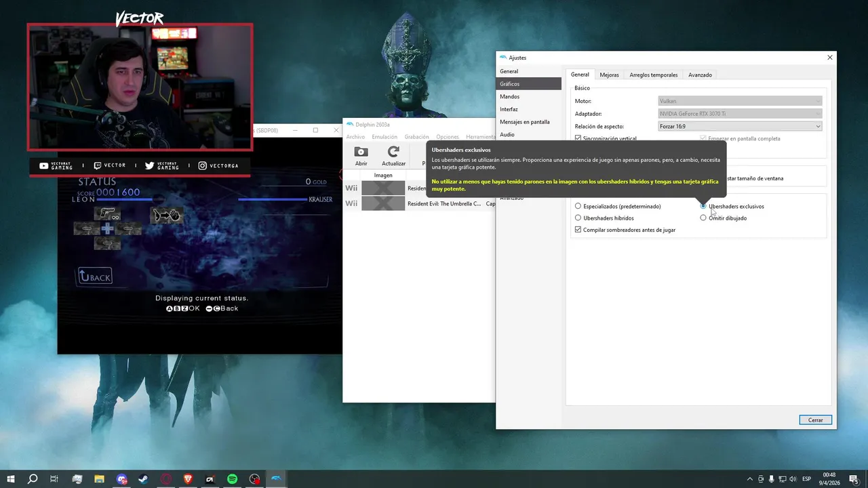868x488 pixels.
Task: Select Interfaz in the Ajustes sidebar
Action: (529, 109)
